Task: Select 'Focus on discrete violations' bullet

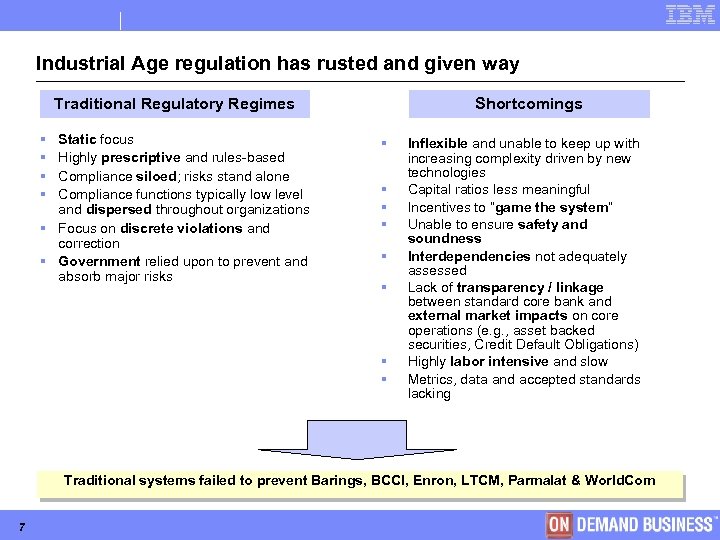Action: [163, 236]
